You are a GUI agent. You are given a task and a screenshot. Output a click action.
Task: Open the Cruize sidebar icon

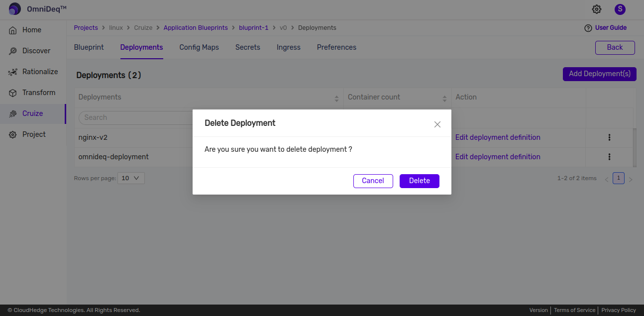(13, 113)
